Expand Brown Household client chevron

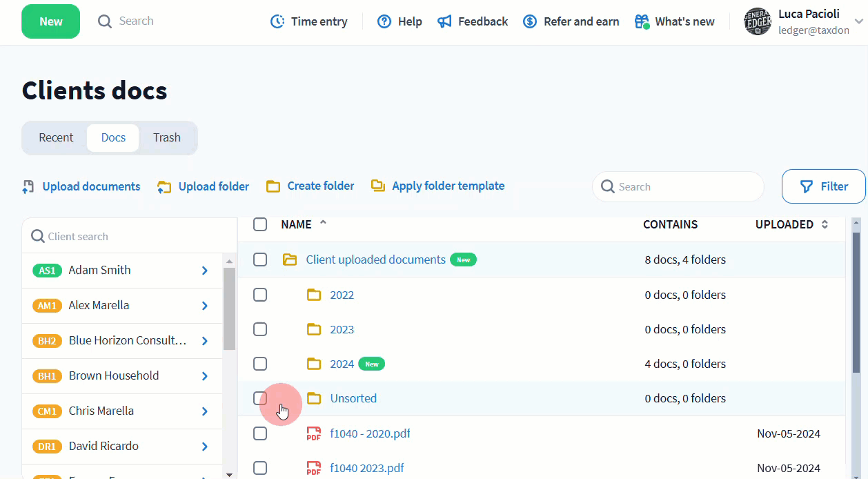pos(205,376)
